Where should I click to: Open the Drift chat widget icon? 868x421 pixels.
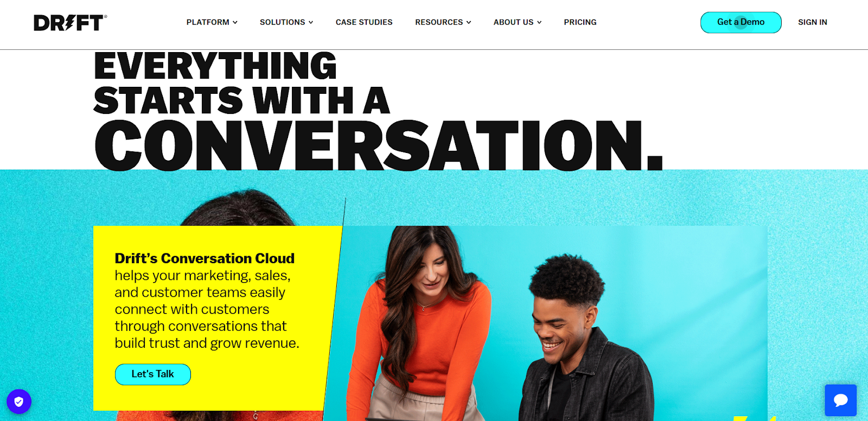point(840,400)
